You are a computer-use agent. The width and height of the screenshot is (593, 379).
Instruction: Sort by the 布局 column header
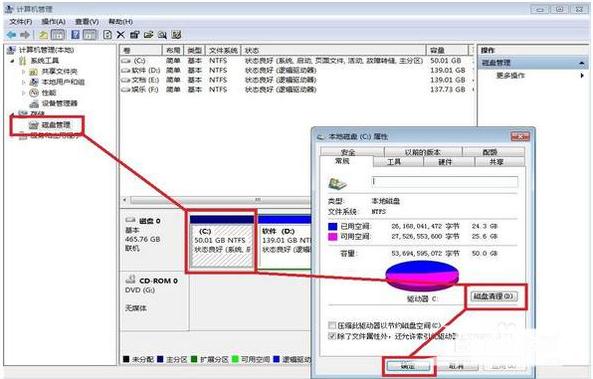coord(173,50)
